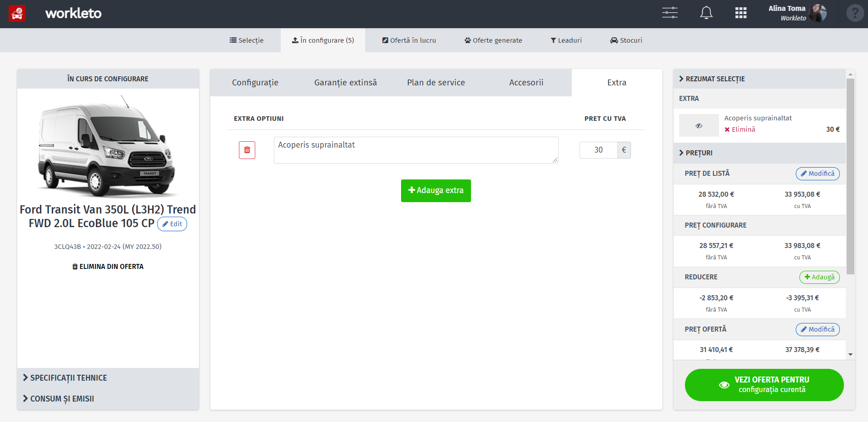Switch to the Accesorii sub-tab

point(526,83)
